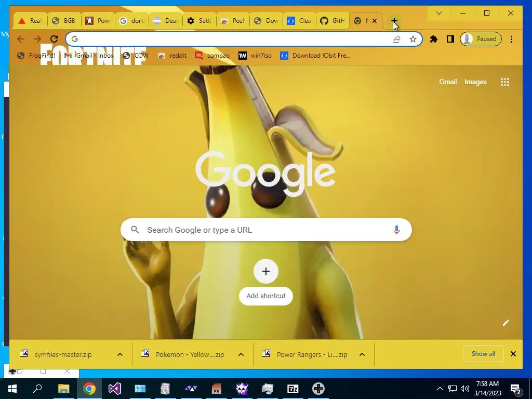Open the Gmail - Inbox bookmark
Image resolution: width=532 pixels, height=399 pixels.
point(89,56)
